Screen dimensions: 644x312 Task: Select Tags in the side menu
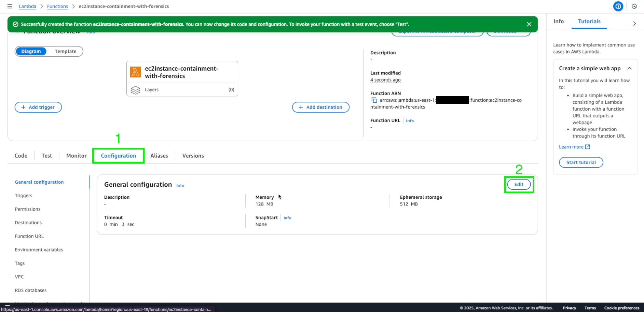point(20,263)
